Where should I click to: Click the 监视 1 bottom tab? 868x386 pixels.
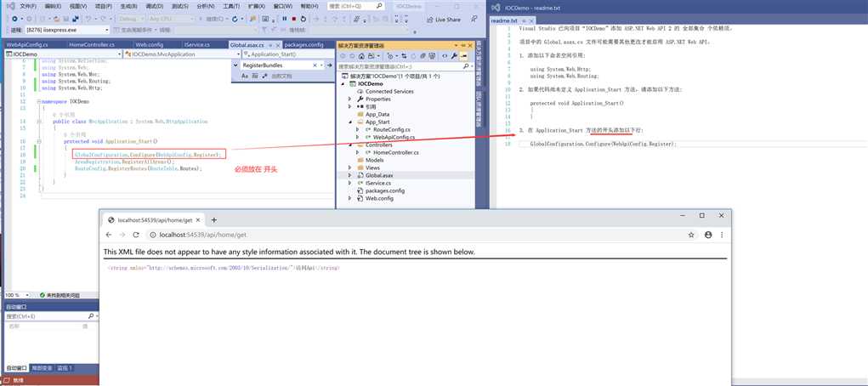[65, 368]
